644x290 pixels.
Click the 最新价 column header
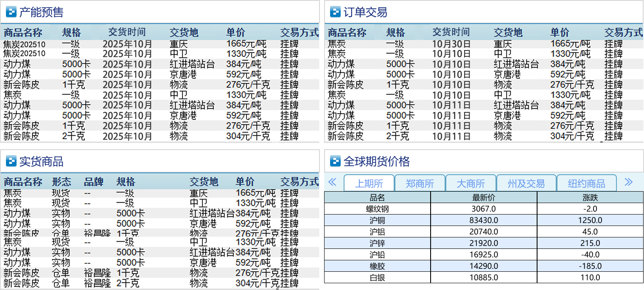(x=484, y=198)
